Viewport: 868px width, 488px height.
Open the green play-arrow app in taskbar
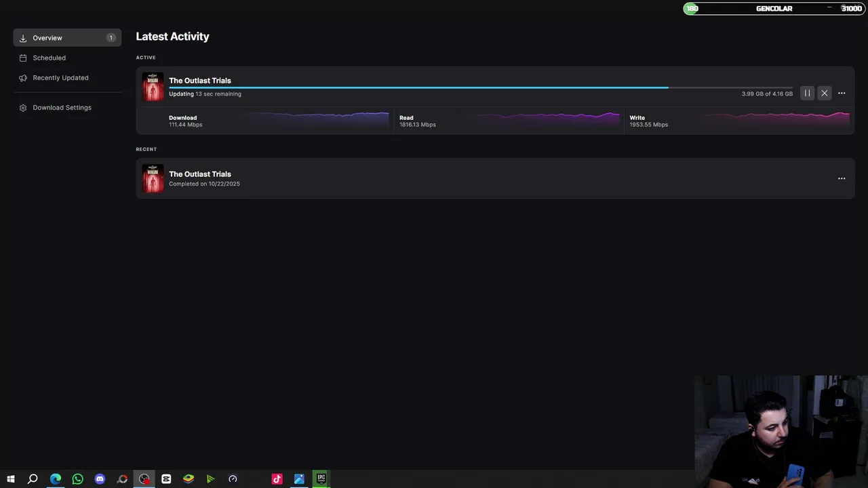[x=210, y=479]
